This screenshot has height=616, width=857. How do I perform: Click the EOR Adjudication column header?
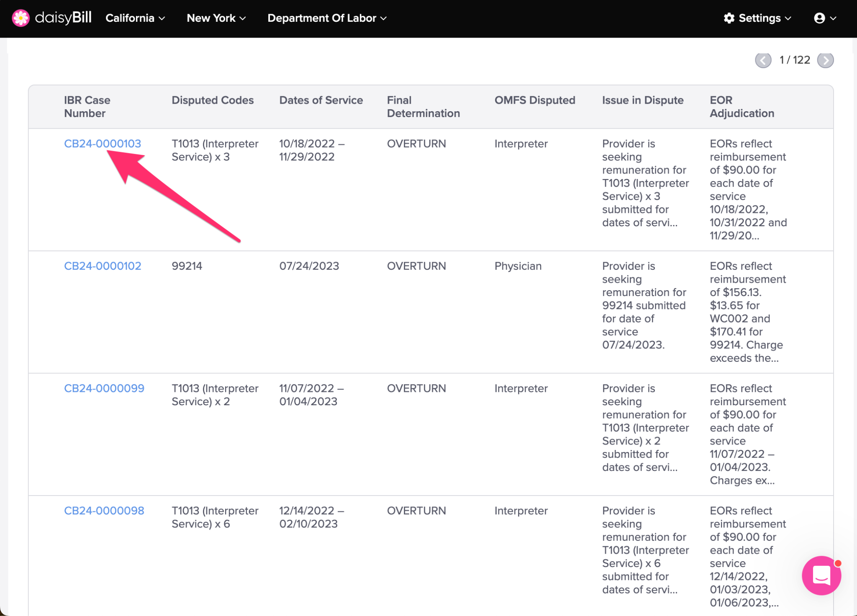point(742,107)
